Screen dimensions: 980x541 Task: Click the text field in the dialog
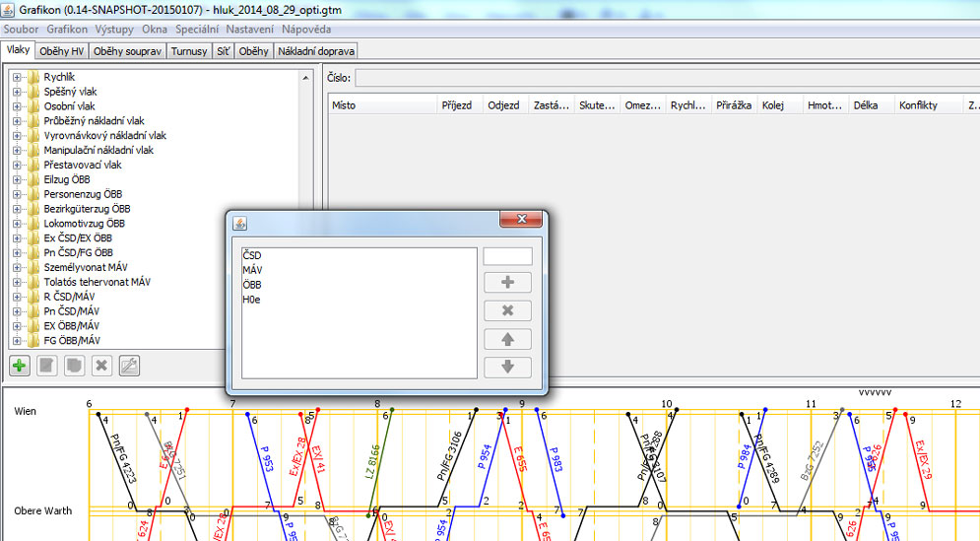pyautogui.click(x=507, y=256)
